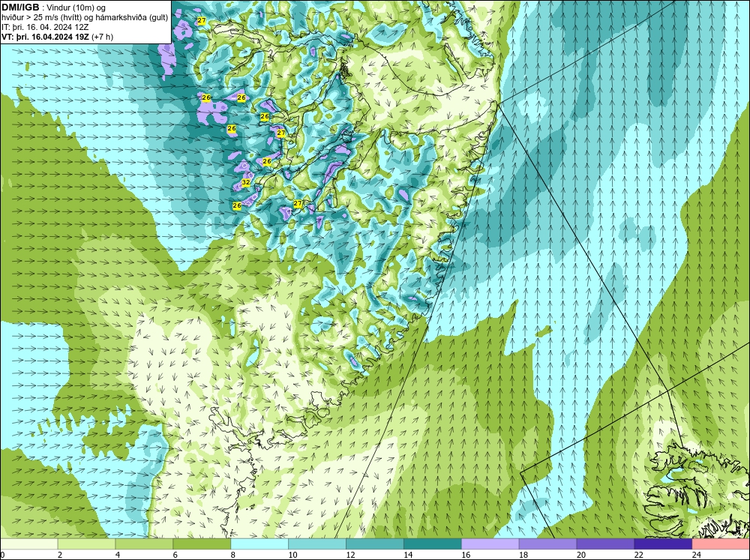The image size is (750, 560).
Task: Click the '2' value on the colour scale
Action: (60, 555)
